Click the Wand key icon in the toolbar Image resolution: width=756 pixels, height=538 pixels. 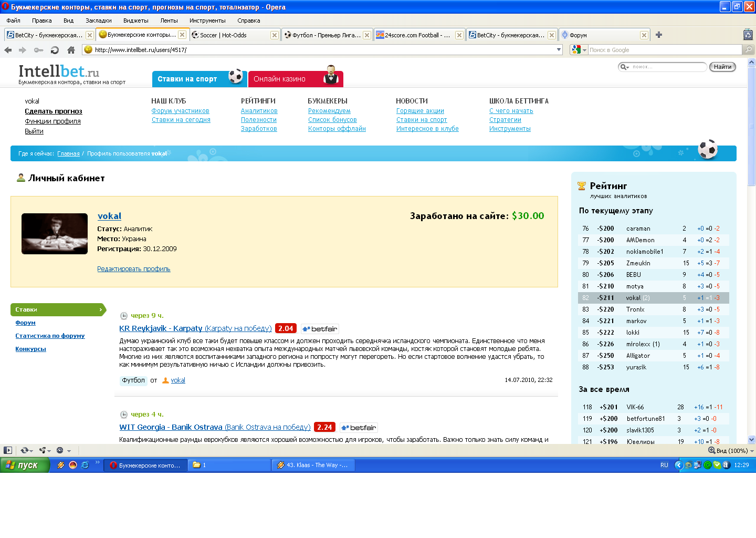pyautogui.click(x=38, y=50)
